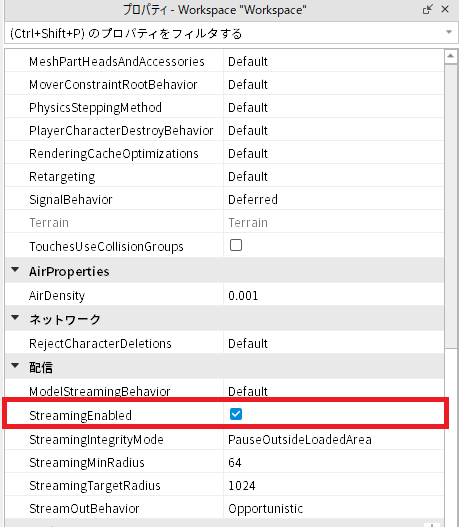
Task: Enable the TouchesUseCollisionGroups checkbox
Action: click(x=236, y=245)
